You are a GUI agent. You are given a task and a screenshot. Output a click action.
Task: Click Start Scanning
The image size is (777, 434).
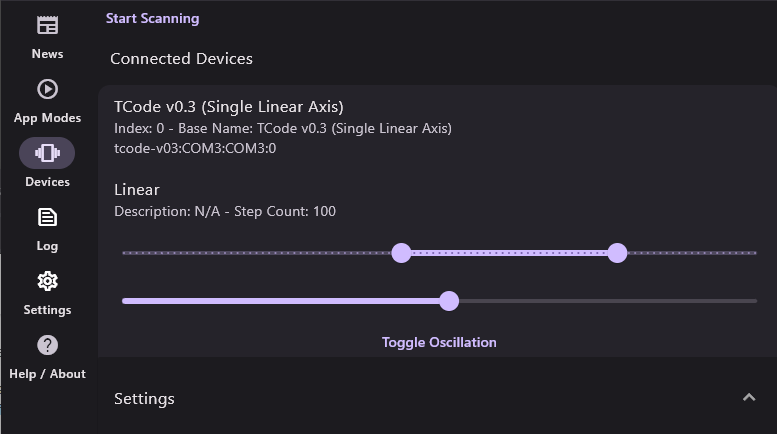click(152, 18)
